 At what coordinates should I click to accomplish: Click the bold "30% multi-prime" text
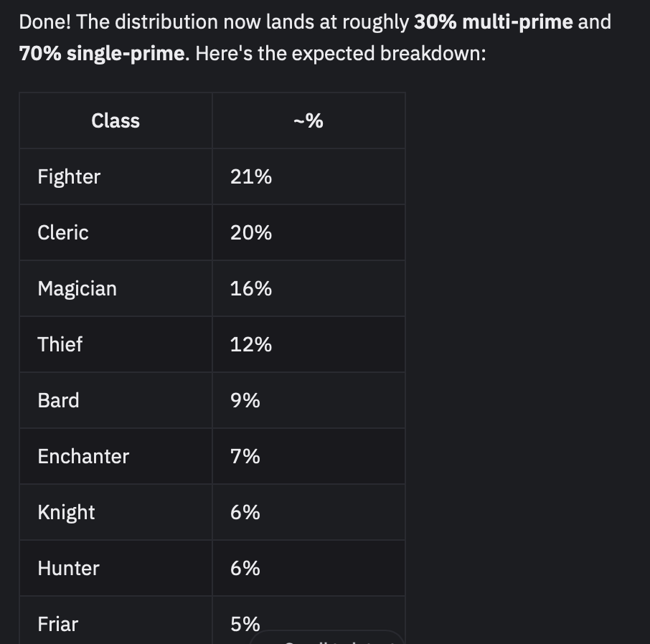click(494, 22)
